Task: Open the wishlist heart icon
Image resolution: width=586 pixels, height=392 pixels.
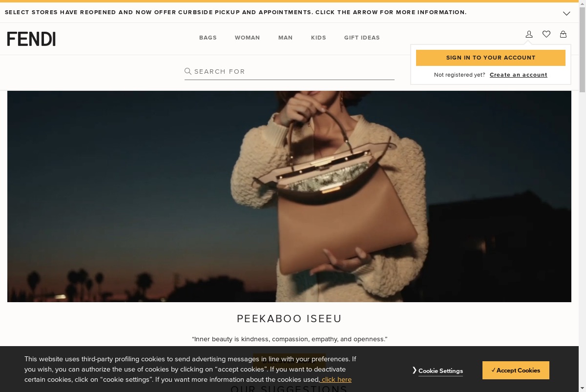Action: (x=546, y=34)
